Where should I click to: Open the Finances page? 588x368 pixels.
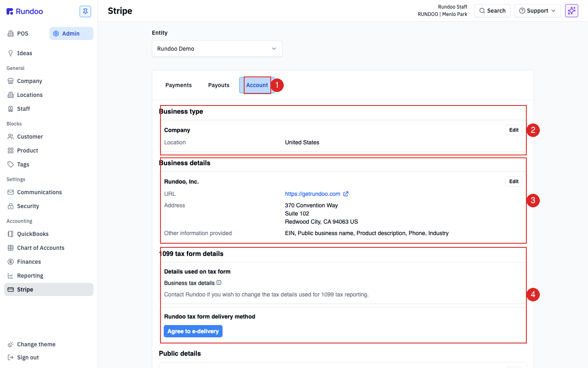(x=49, y=262)
